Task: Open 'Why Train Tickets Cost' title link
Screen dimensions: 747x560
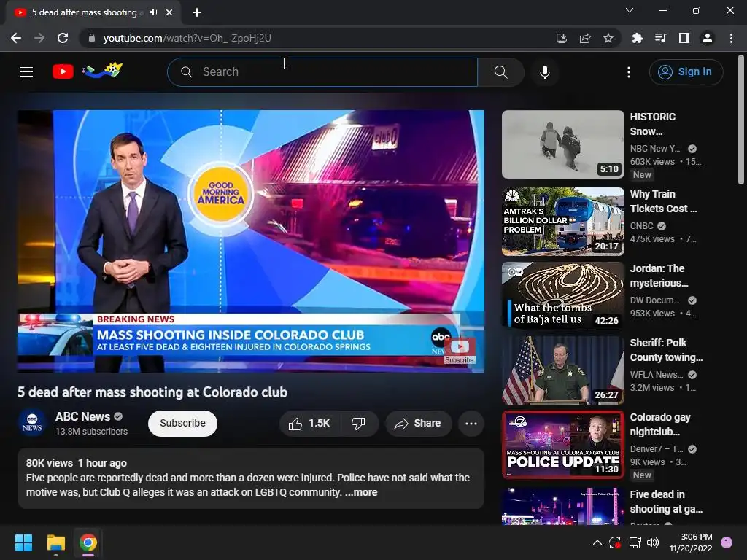Action: pyautogui.click(x=663, y=201)
